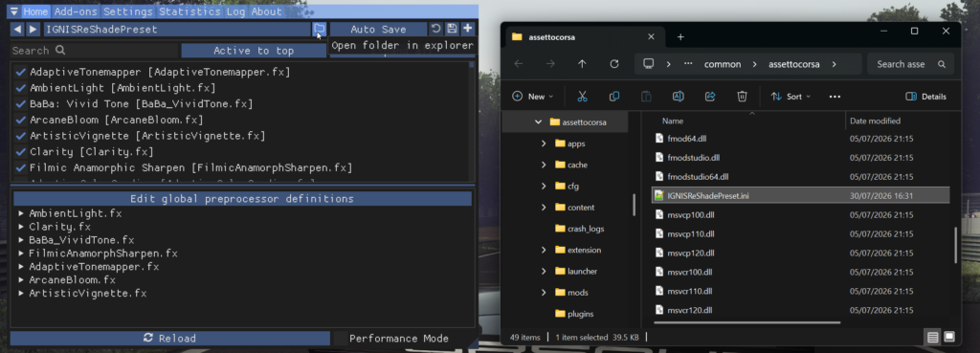Copy selected file in File Explorer
This screenshot has width=980, height=353.
[613, 97]
